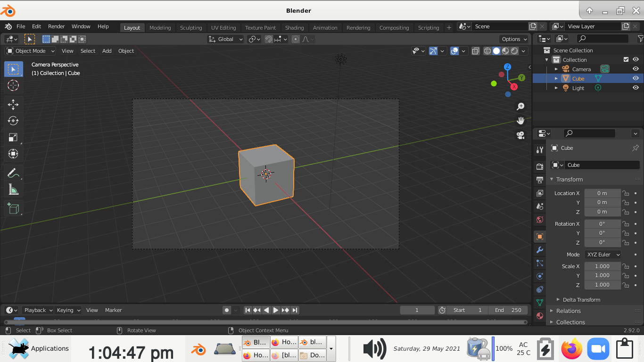Viewport: 644px width, 362px height.
Task: Select the Move tool in the toolbar
Action: click(13, 104)
